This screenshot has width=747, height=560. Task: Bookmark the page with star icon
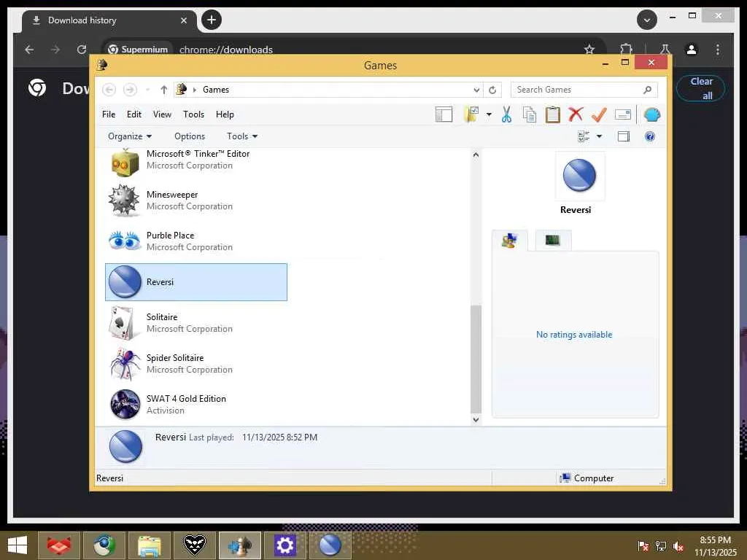pos(589,49)
